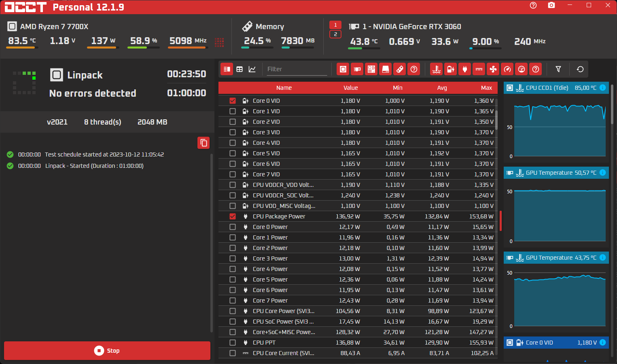Screen dimensions: 617x364
Task: Uncheck the Core 0 VID row checkbox
Action: click(233, 101)
